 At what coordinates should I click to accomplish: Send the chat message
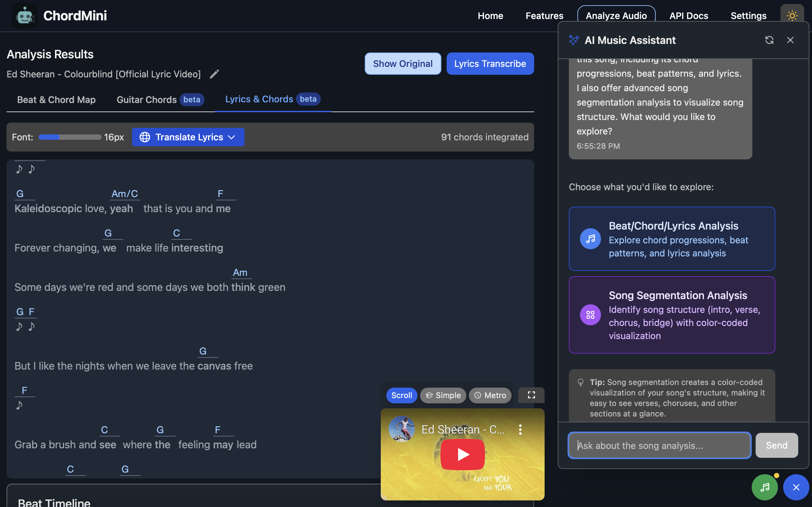(777, 445)
